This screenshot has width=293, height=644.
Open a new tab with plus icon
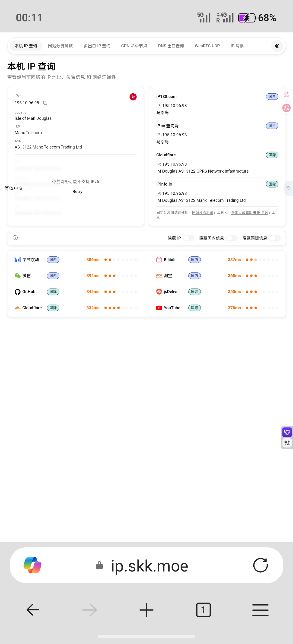tap(146, 610)
